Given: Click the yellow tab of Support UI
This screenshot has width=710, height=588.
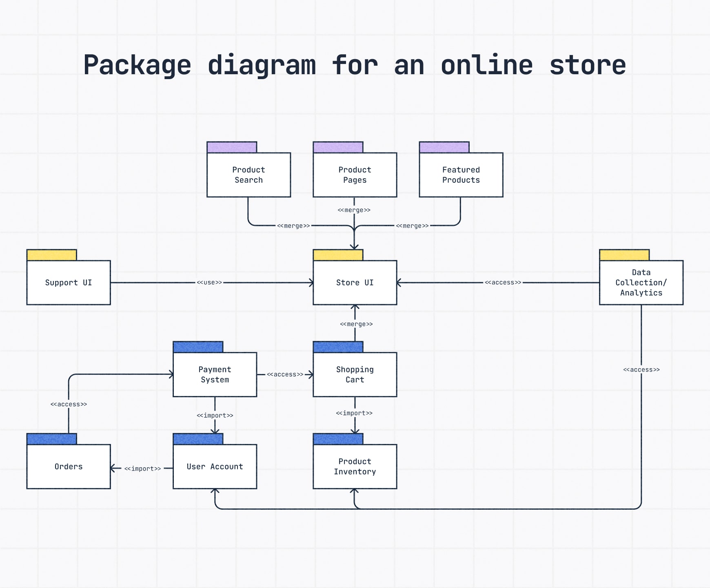Looking at the screenshot, I should tap(52, 255).
